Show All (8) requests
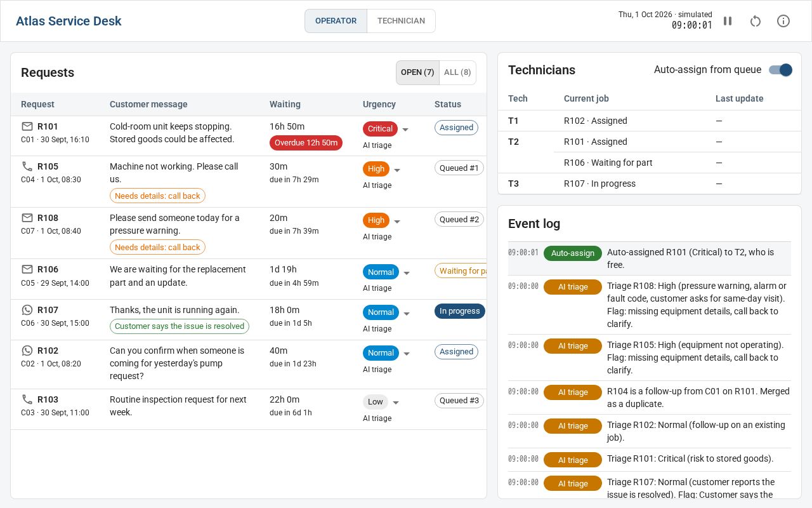Viewport: 812px width, 508px height. (457, 72)
